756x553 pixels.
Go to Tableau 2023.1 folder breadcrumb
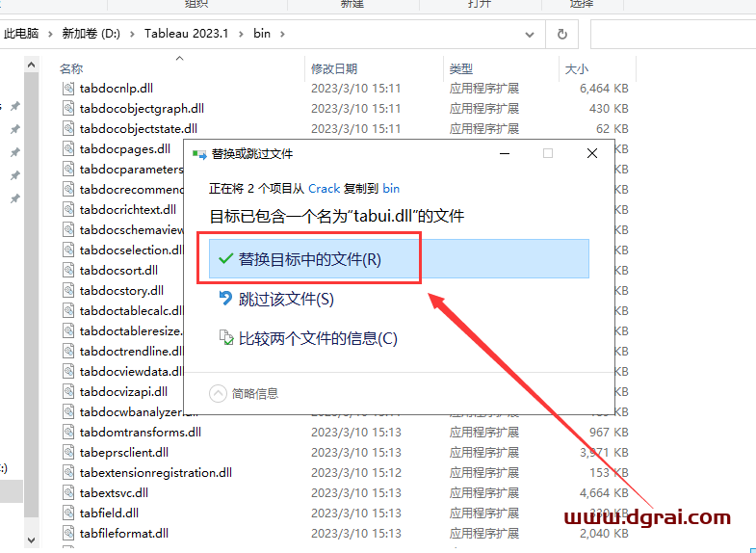coord(186,34)
